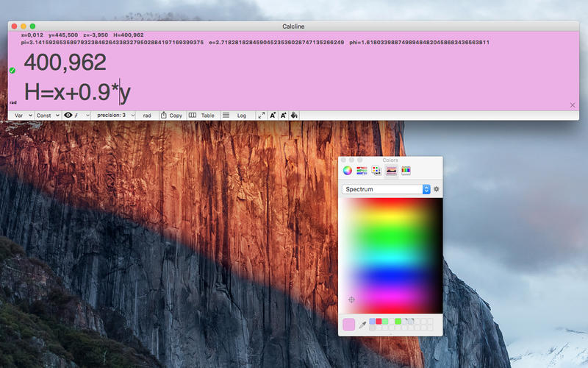Open the paint bucket color icon
The width and height of the screenshot is (588, 368).
pos(295,116)
